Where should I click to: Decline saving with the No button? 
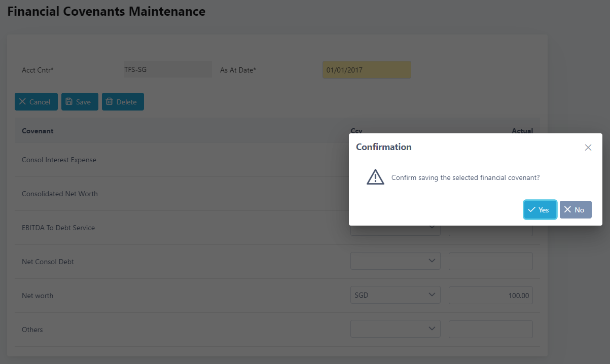575,210
